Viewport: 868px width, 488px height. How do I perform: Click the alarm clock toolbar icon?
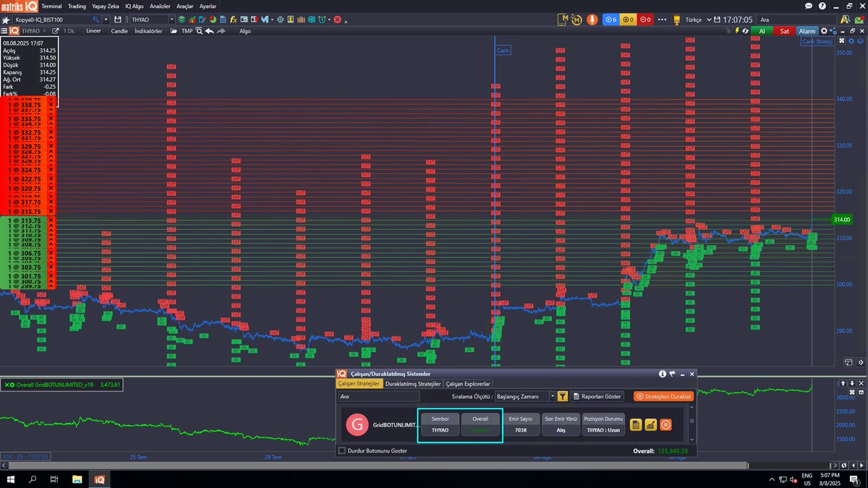coord(320,20)
